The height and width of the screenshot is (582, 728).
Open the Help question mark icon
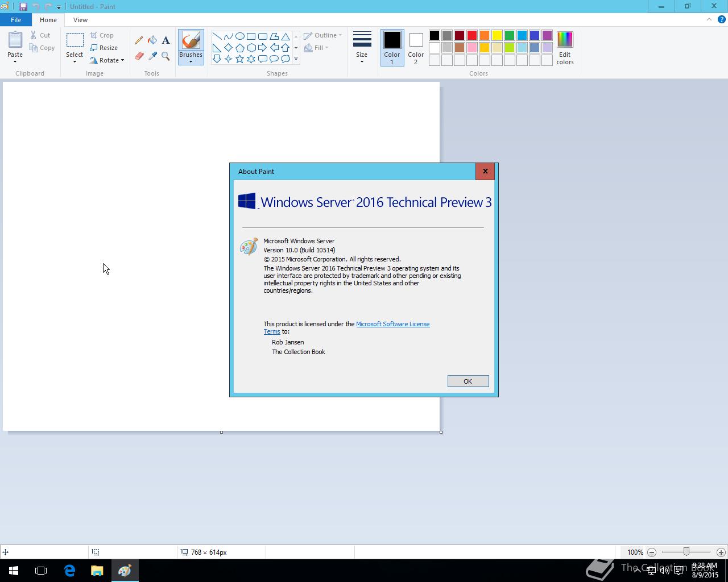[x=722, y=19]
